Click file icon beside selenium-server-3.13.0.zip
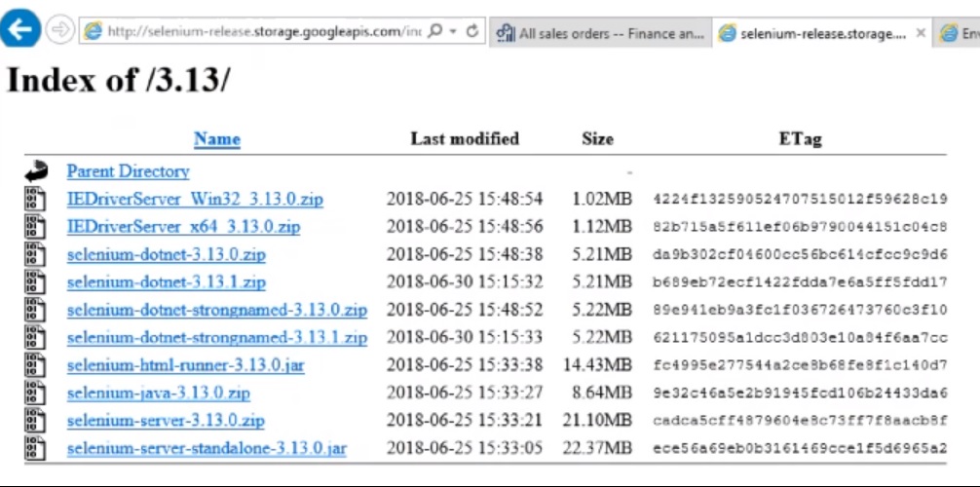Screen dimensions: 980x487 point(35,420)
